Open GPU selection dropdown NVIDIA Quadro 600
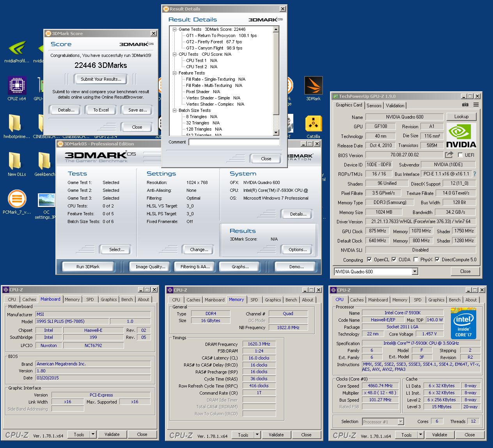Viewport: 493px width, 448px height. pos(415,271)
